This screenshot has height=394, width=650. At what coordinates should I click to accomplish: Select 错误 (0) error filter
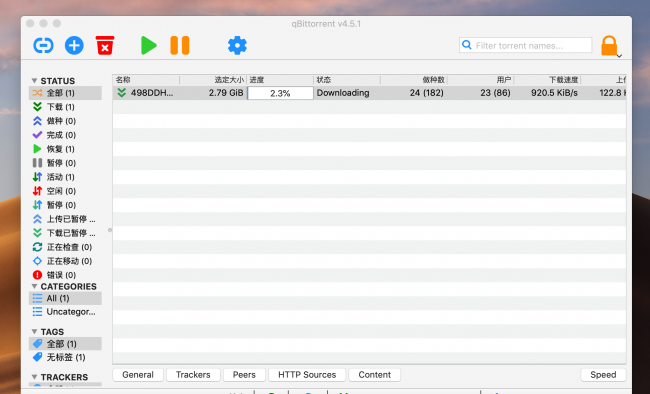coord(65,275)
